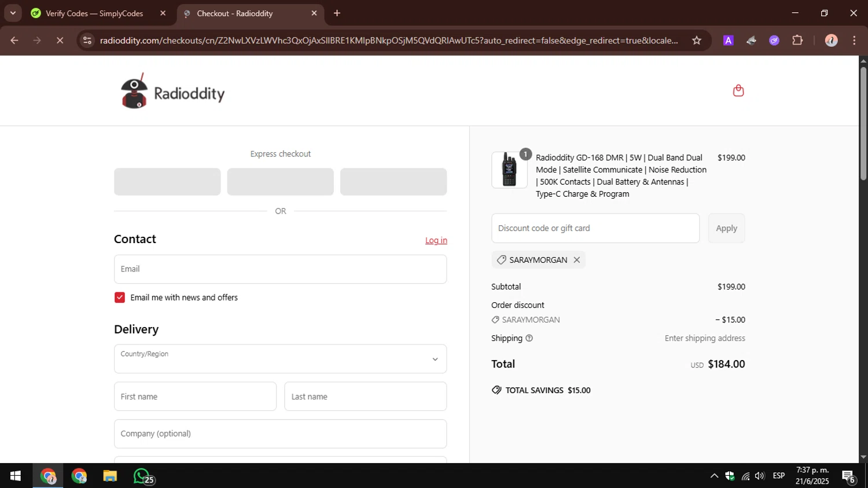The height and width of the screenshot is (488, 868).
Task: Click the Apply discount button
Action: (x=726, y=228)
